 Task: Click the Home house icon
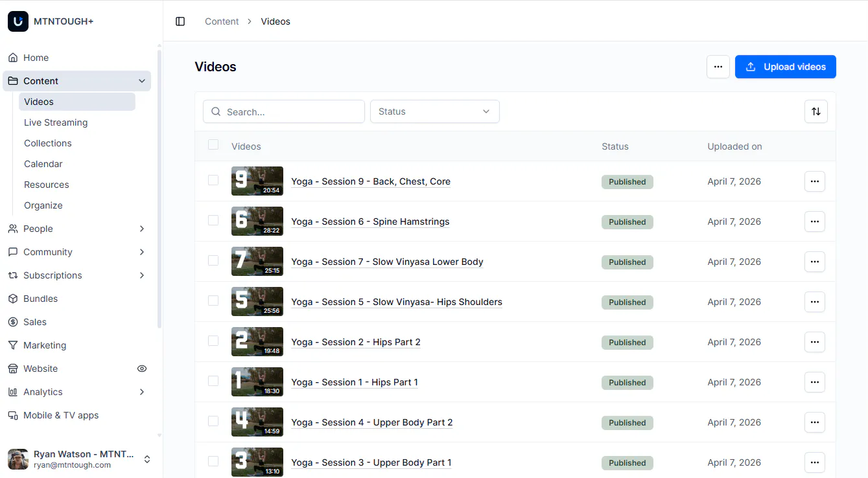[x=13, y=58]
